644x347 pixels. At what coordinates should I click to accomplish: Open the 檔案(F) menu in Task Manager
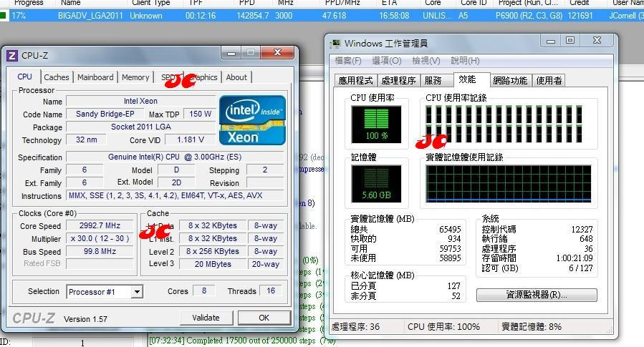tap(348, 61)
